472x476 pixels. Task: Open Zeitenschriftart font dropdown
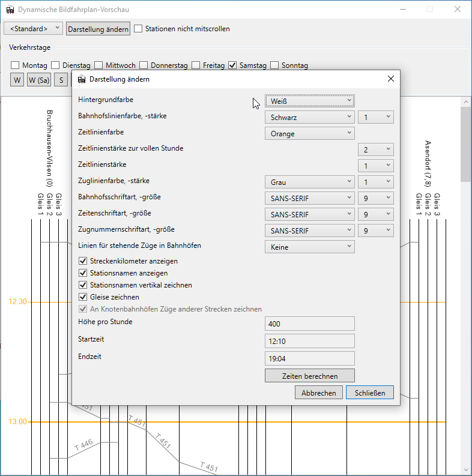click(309, 214)
